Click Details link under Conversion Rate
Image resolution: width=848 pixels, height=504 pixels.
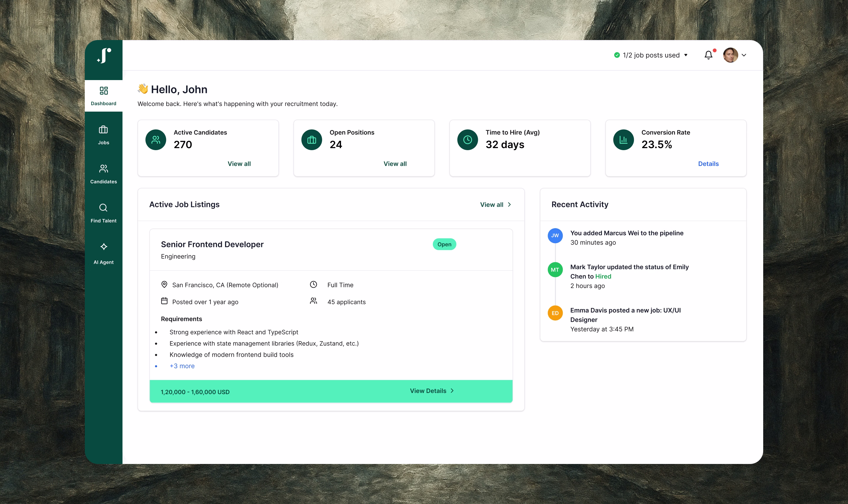coord(708,164)
